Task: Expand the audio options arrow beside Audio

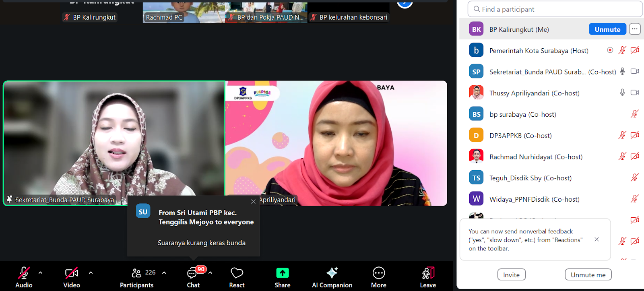Action: point(40,273)
